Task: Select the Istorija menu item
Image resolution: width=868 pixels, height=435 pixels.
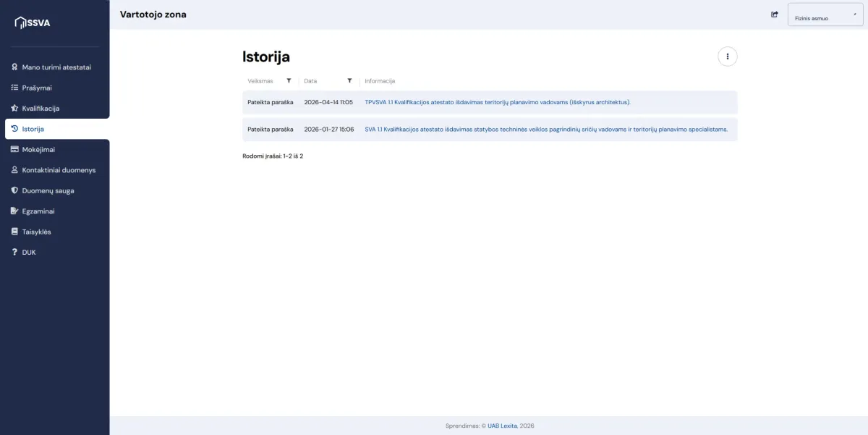Action: (x=57, y=129)
